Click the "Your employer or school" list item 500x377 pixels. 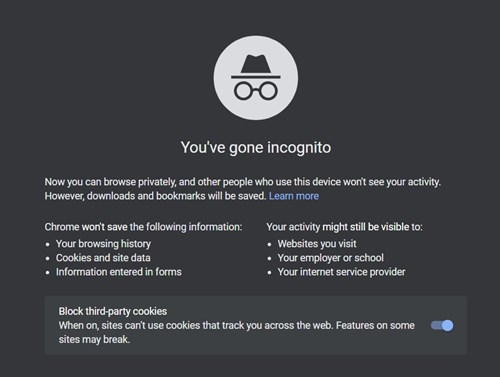(x=331, y=258)
